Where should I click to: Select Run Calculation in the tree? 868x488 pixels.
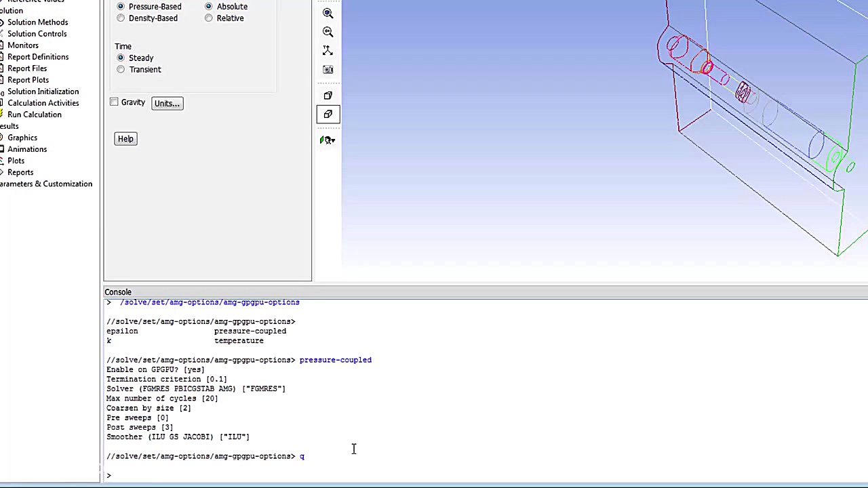[34, 115]
